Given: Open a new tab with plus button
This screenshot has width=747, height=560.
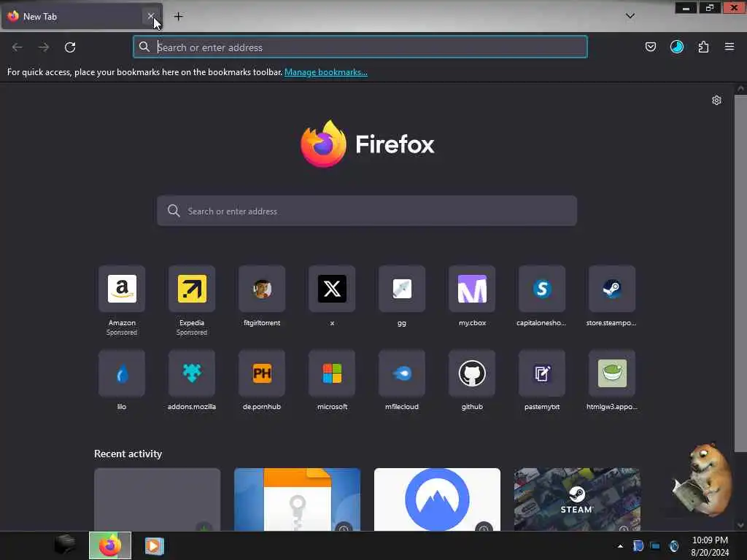Looking at the screenshot, I should [x=178, y=17].
